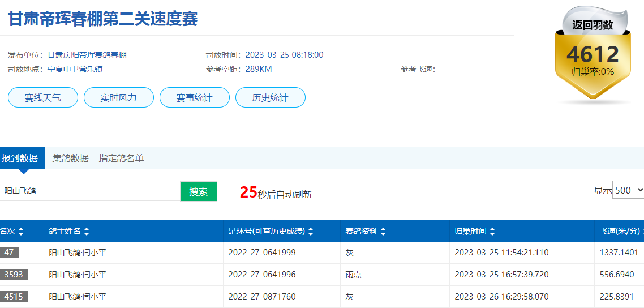The width and height of the screenshot is (644, 308).
Task: Click the green 搜索 button
Action: click(199, 191)
